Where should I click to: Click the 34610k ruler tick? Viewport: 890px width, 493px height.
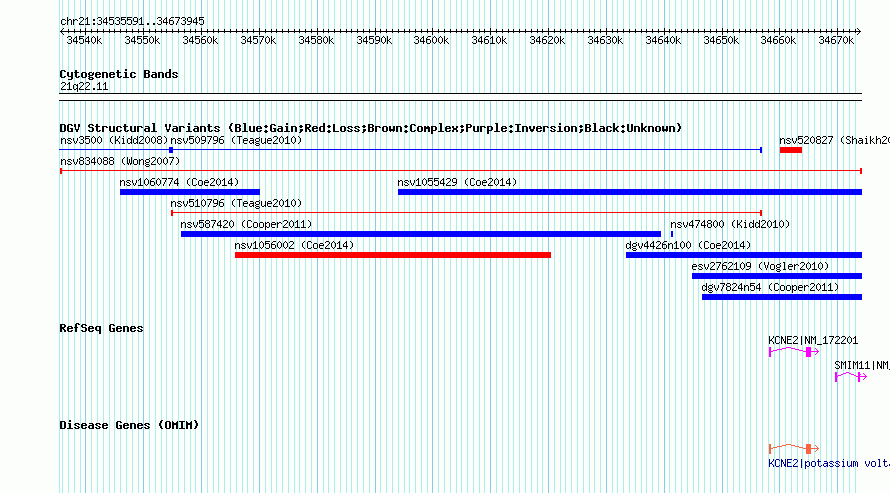click(489, 40)
